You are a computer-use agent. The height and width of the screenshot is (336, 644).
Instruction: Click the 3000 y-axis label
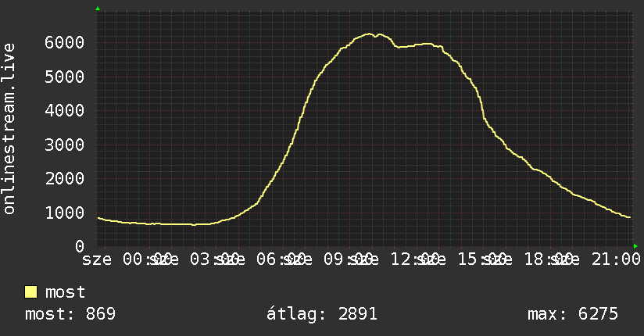point(65,145)
